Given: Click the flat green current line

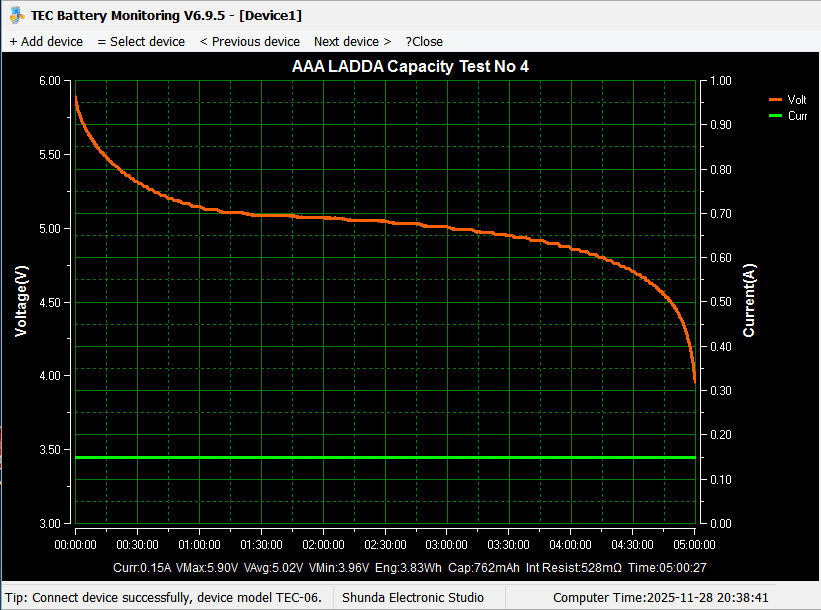Looking at the screenshot, I should point(385,457).
